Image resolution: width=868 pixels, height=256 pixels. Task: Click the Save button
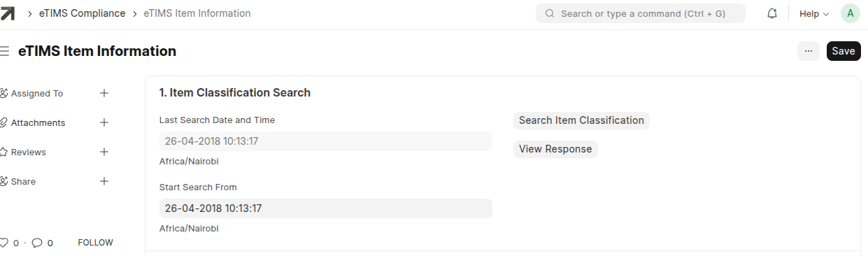coord(844,51)
